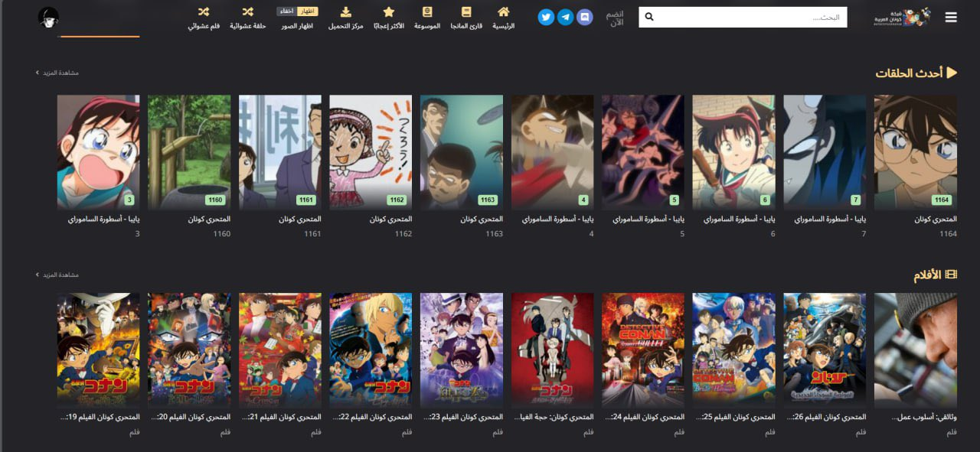Viewport: 980px width, 452px height.
Task: Go to الرئيسية home icon
Action: (x=503, y=18)
